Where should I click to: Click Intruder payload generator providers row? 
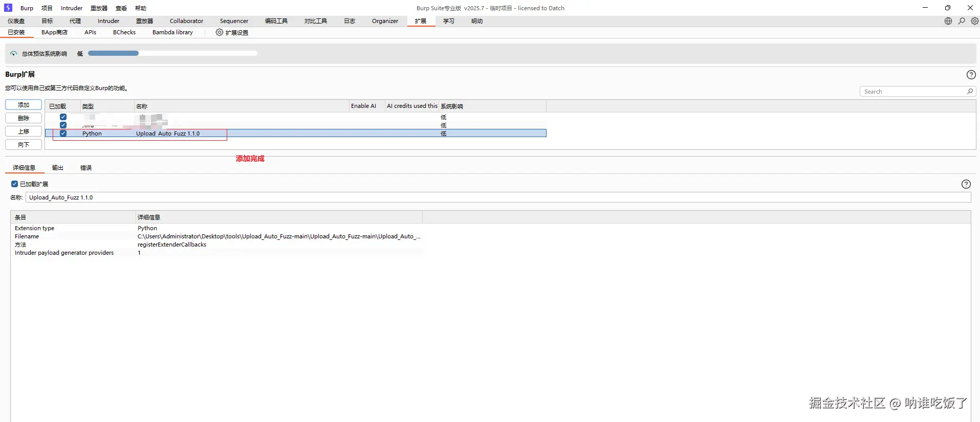[x=216, y=253]
